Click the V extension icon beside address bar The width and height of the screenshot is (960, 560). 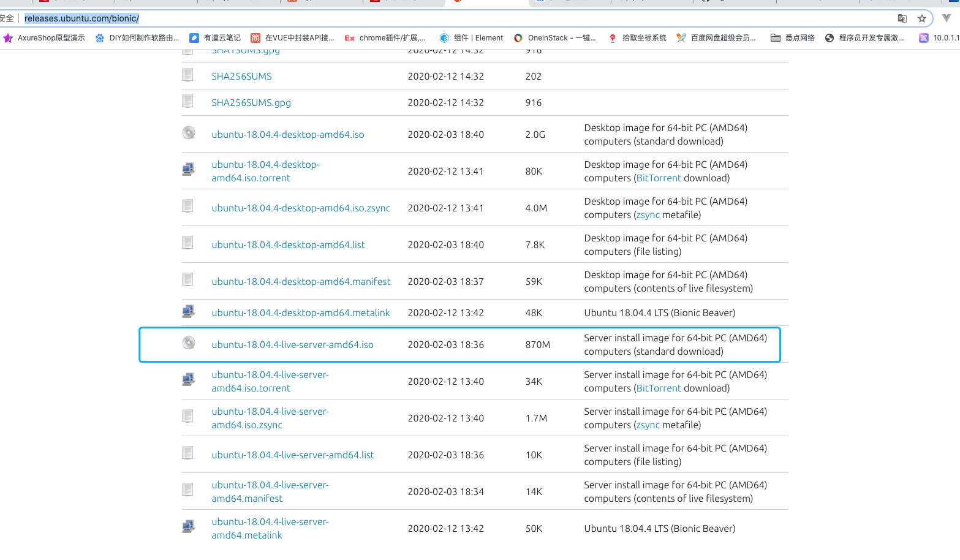coord(947,18)
